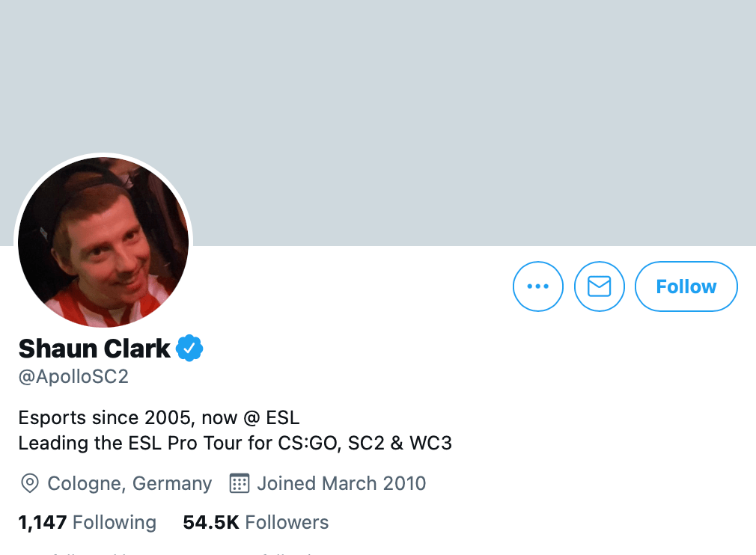756x555 pixels.
Task: Click the 'CS:GO' text in bio
Action: click(x=310, y=443)
